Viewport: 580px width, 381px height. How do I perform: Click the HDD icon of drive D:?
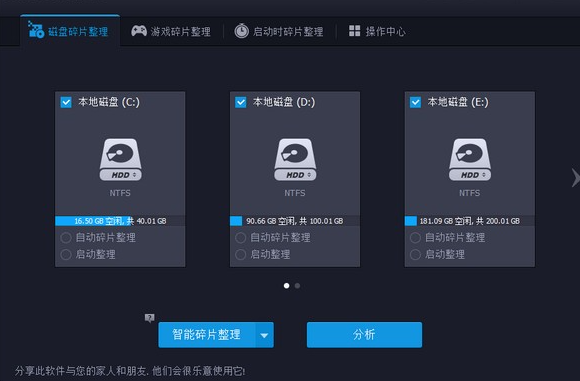[x=295, y=159]
